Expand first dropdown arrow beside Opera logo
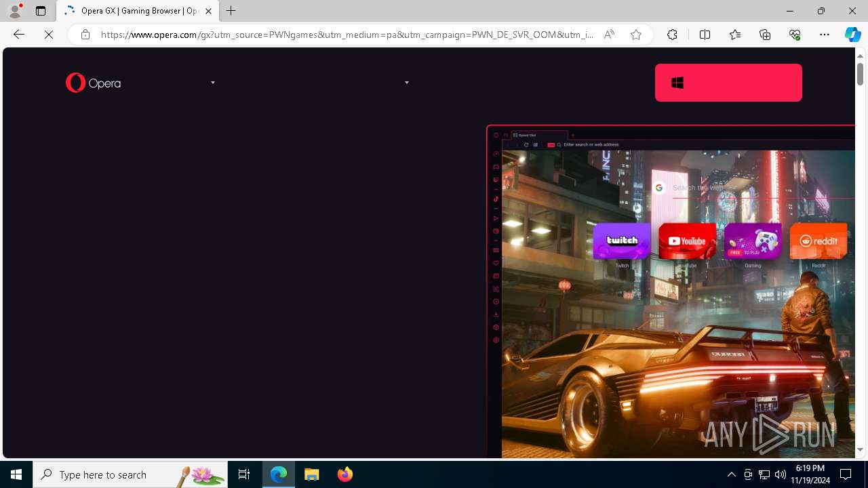868x488 pixels. coord(213,83)
